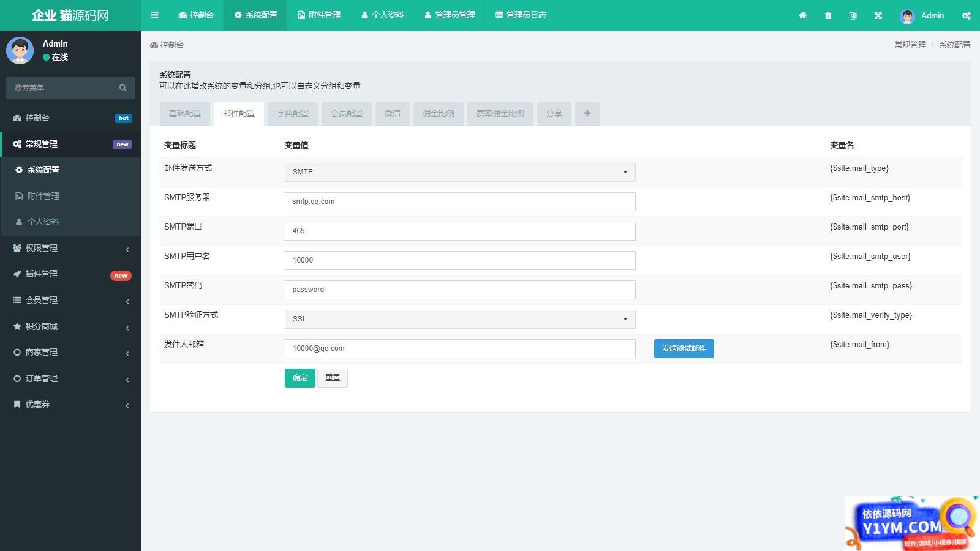
Task: Expand 商家管理 sidebar menu
Action: (x=70, y=352)
